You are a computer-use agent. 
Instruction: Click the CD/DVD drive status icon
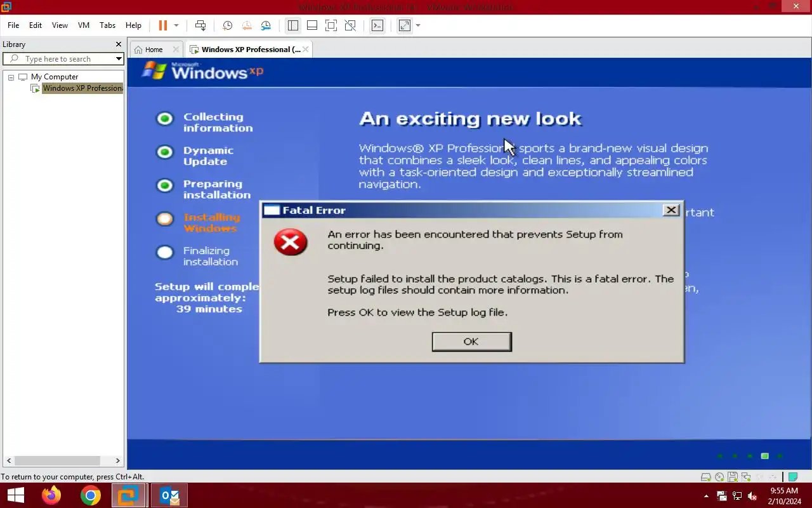coord(719,477)
